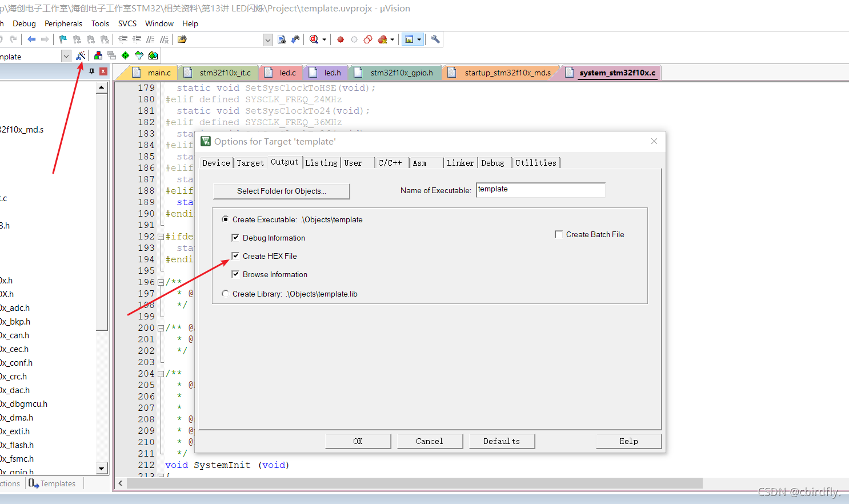Open Manage Run-Time Environment green diamond icon
The width and height of the screenshot is (849, 504).
pos(126,55)
